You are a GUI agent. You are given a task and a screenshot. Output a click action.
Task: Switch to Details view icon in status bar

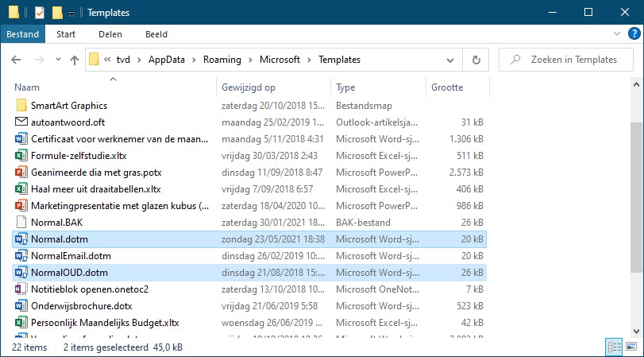(x=614, y=347)
